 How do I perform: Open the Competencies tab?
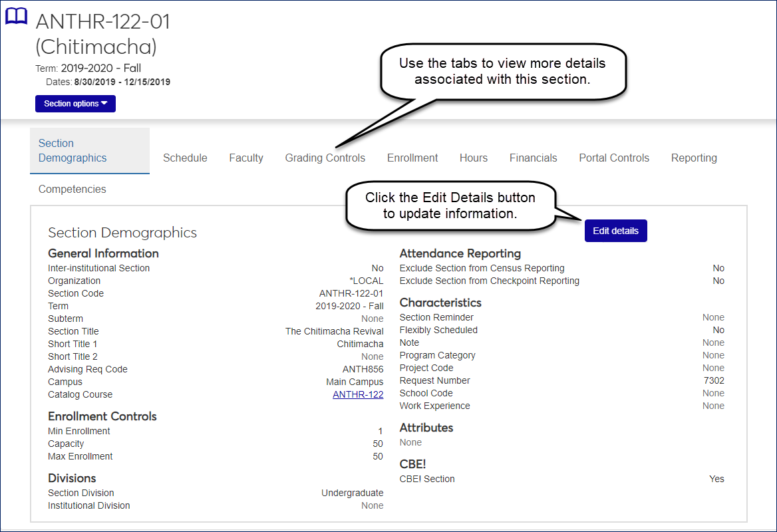[73, 190]
